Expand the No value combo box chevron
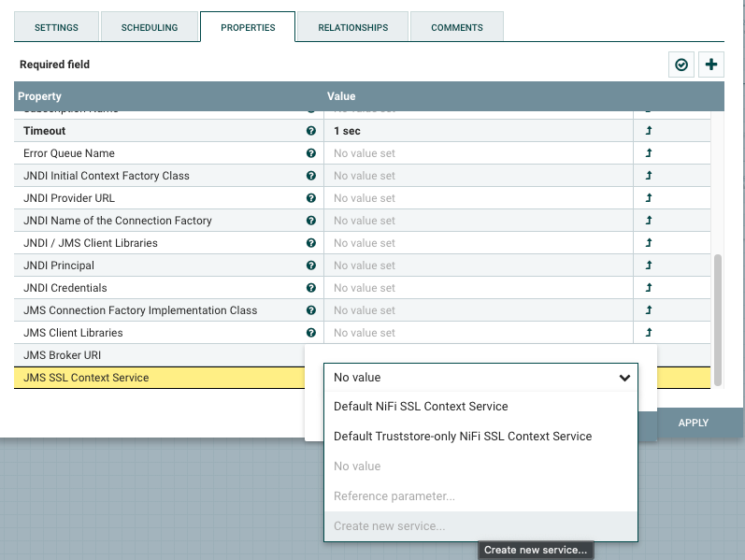The height and width of the screenshot is (560, 745). tap(624, 378)
